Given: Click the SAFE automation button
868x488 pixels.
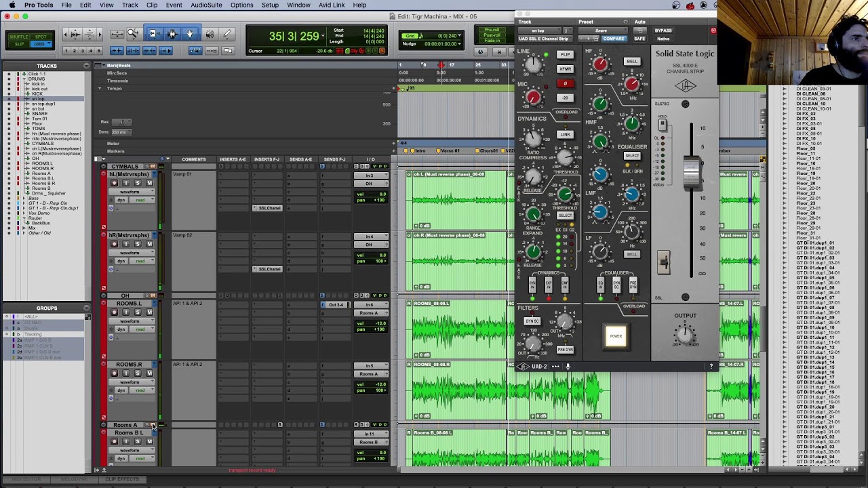Looking at the screenshot, I should pos(639,39).
